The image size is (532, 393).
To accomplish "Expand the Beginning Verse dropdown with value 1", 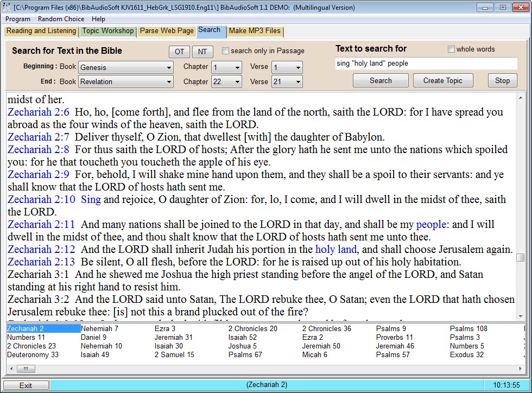I will (x=287, y=67).
